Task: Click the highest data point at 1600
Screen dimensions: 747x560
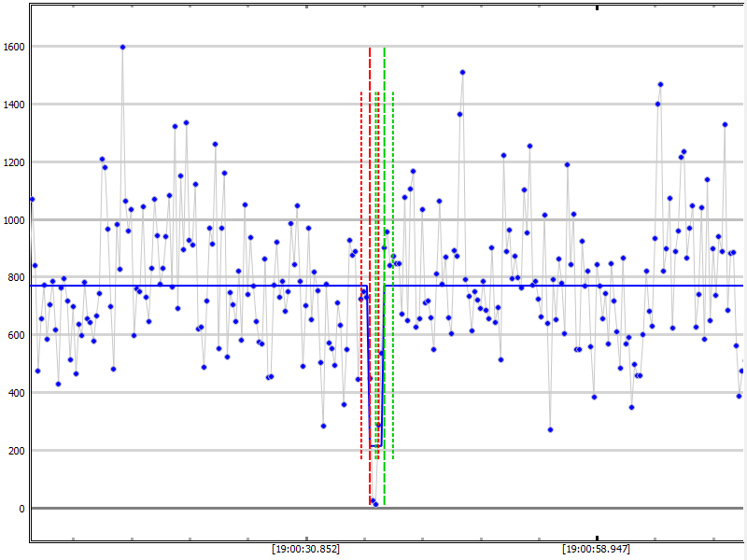Action: pyautogui.click(x=122, y=47)
